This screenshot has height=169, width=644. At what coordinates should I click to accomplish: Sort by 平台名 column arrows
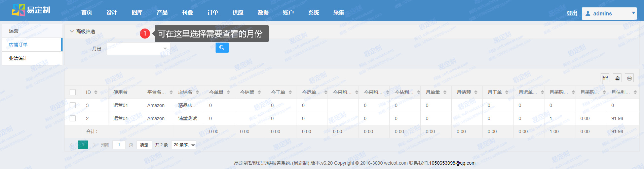pos(171,92)
